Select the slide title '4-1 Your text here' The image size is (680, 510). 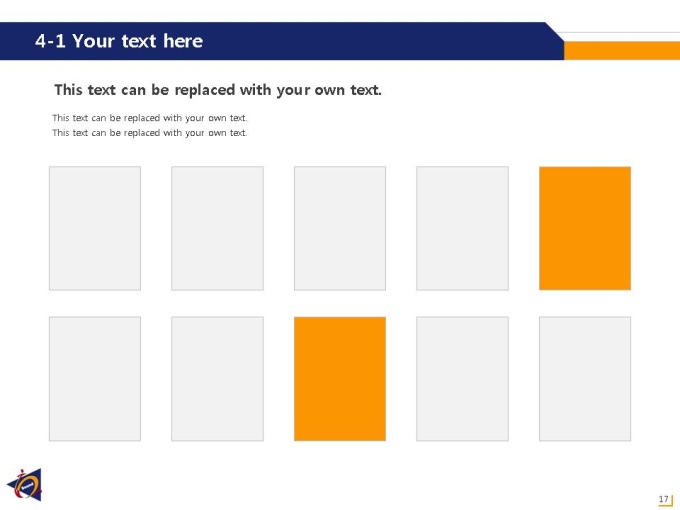tap(119, 41)
